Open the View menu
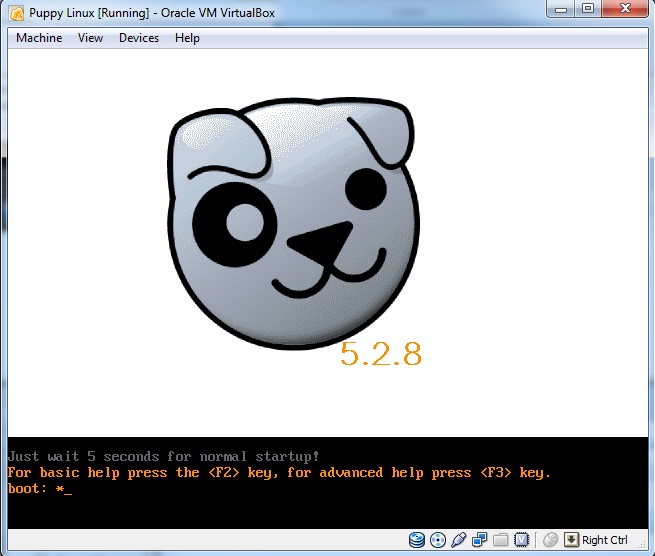Viewport: 655px width, 556px height. (x=90, y=38)
